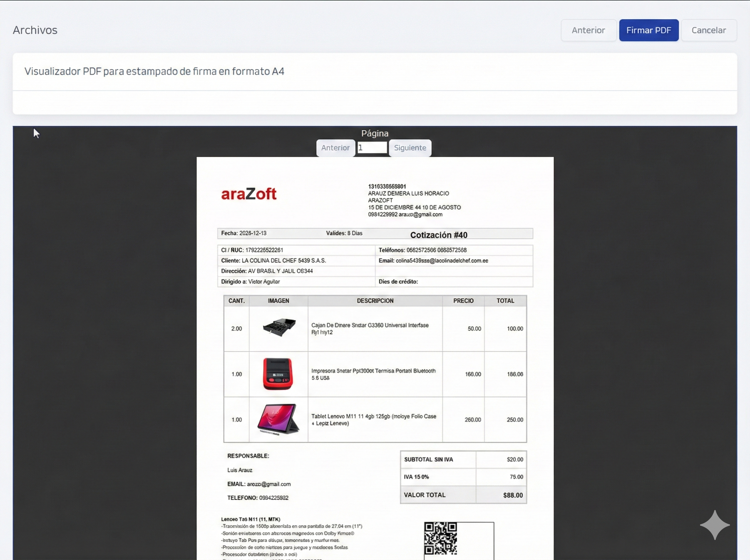Image resolution: width=750 pixels, height=560 pixels.
Task: Click the SUBTOTAL SIN IVA row
Action: [428, 460]
